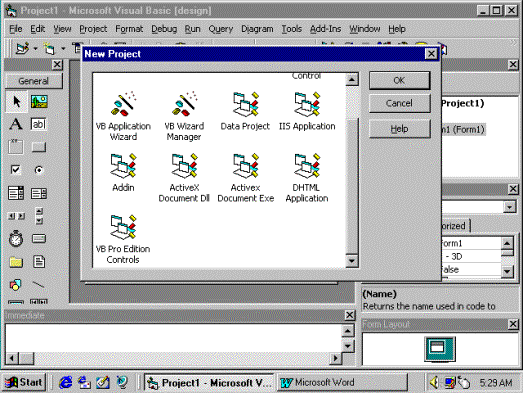
Task: Select the PictureBox tool in toolbox
Action: tap(39, 101)
